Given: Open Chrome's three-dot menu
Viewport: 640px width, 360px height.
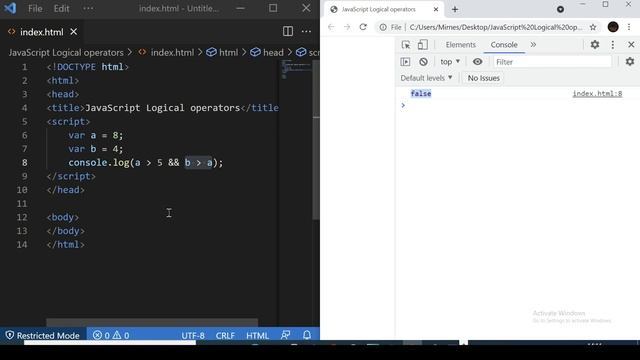Looking at the screenshot, I should pos(629,27).
